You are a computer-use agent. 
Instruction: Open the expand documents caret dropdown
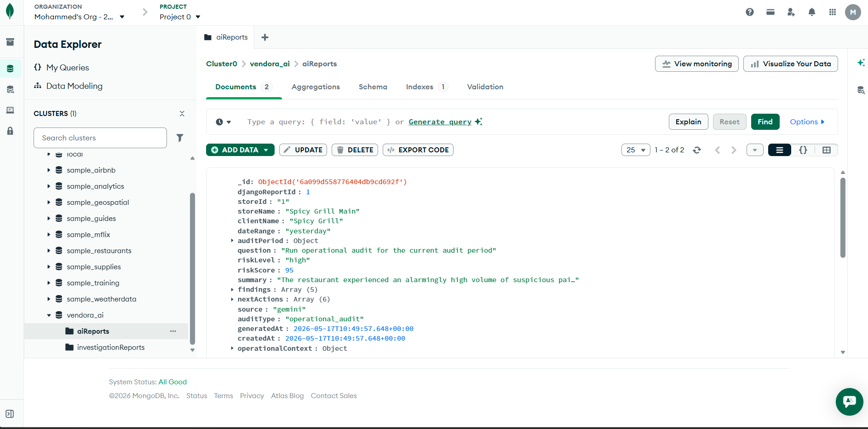(755, 150)
